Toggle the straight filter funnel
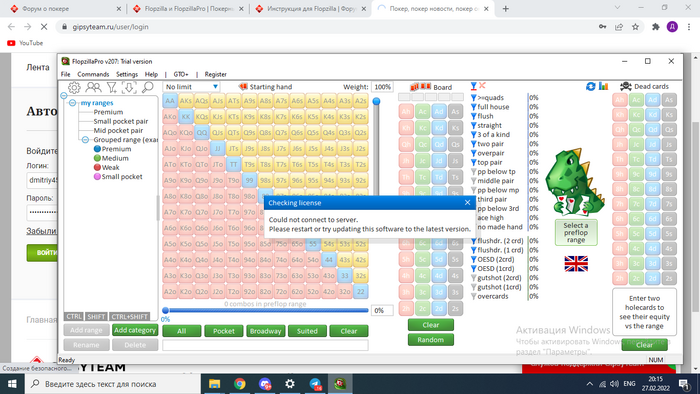The width and height of the screenshot is (700, 394). click(x=474, y=125)
